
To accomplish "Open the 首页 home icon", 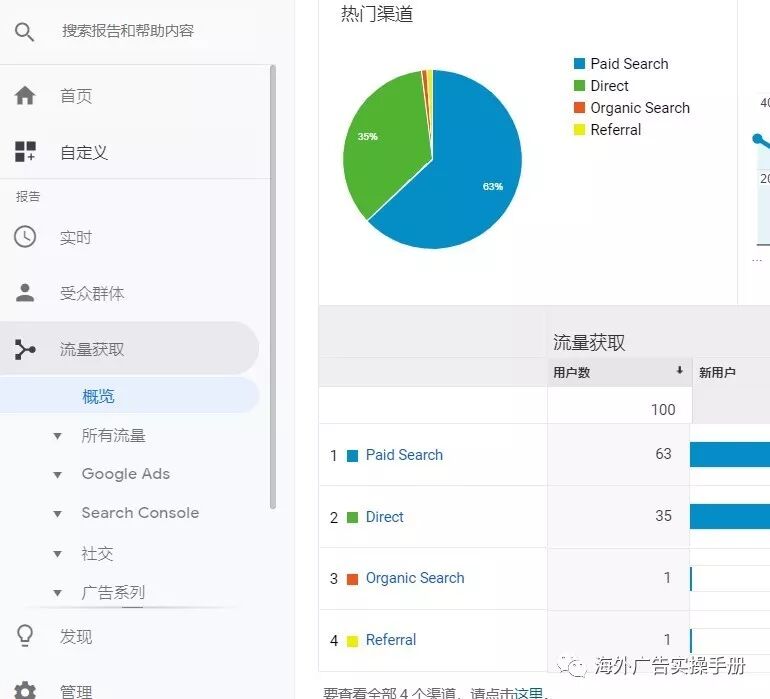I will coord(25,95).
